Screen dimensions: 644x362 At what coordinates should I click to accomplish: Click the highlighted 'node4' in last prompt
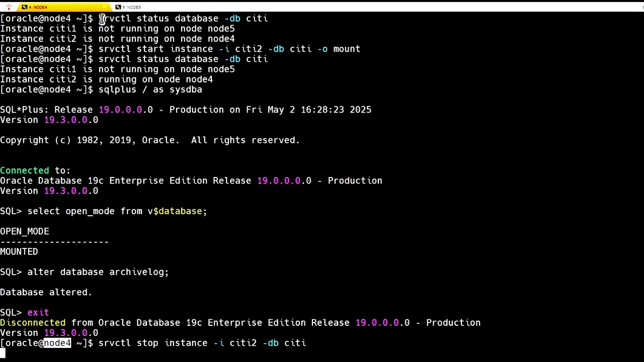[57, 343]
